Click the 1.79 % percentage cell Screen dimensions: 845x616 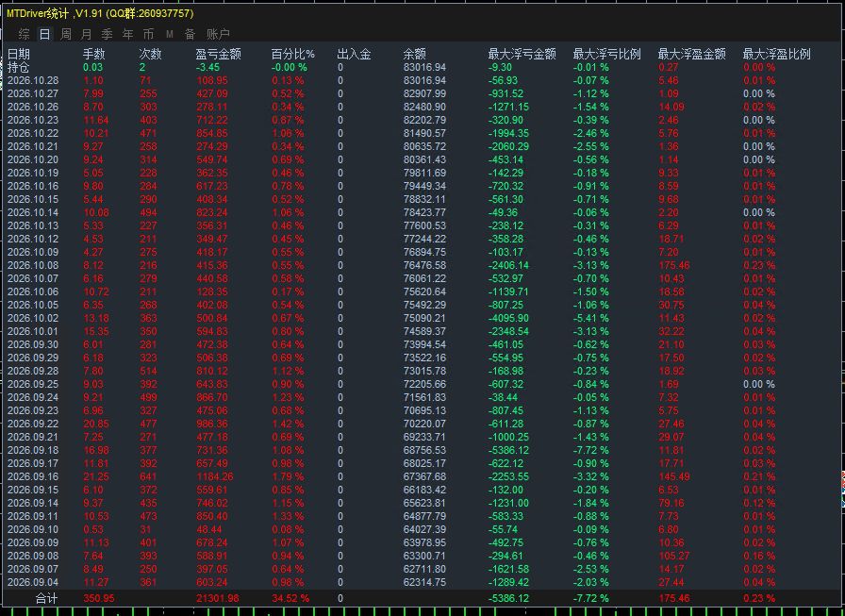click(x=288, y=476)
